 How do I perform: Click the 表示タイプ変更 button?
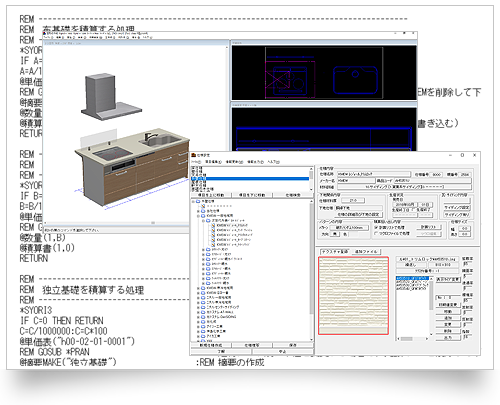click(448, 279)
